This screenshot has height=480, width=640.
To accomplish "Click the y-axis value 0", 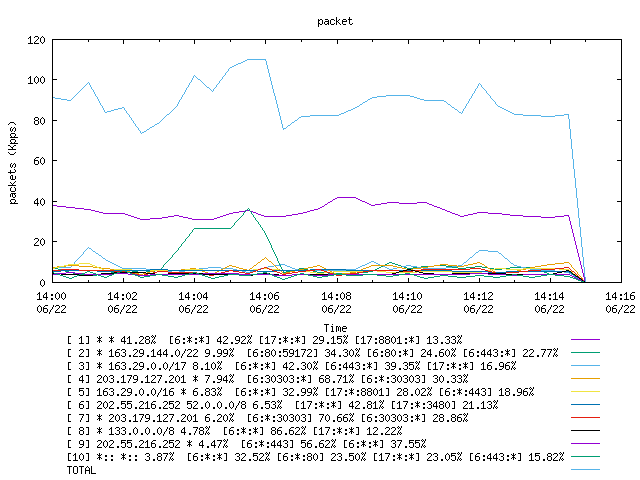I will pyautogui.click(x=42, y=282).
